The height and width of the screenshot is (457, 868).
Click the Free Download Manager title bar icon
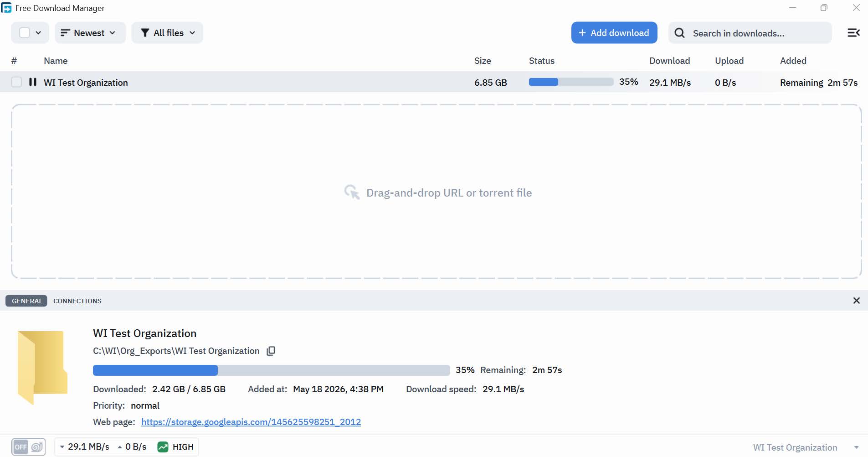pos(6,8)
